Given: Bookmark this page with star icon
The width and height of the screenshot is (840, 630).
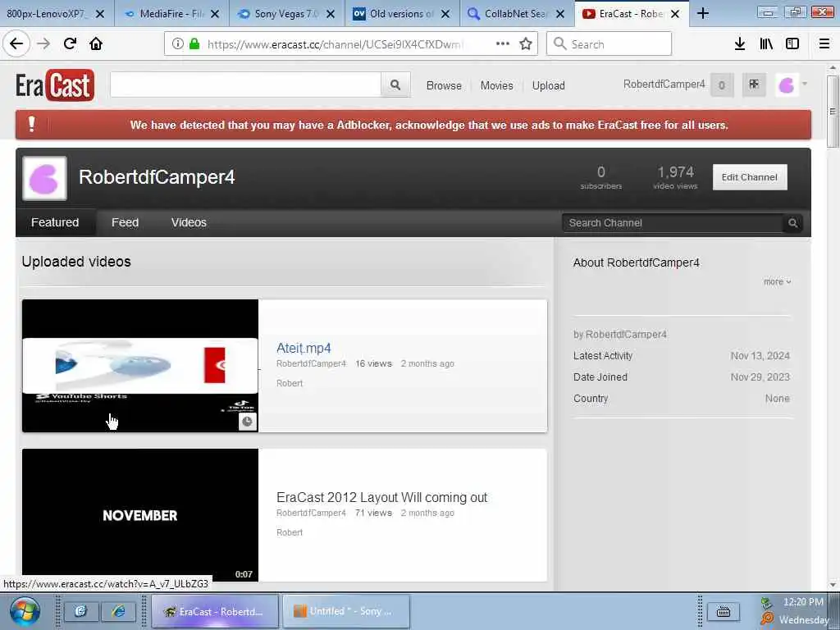Looking at the screenshot, I should pyautogui.click(x=526, y=44).
